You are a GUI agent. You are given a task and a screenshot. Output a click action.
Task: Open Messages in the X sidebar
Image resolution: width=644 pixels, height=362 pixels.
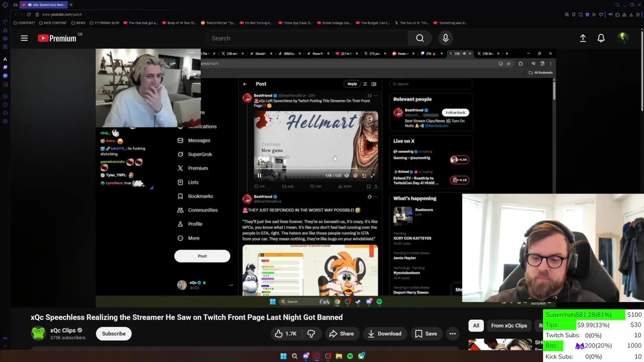click(x=194, y=140)
